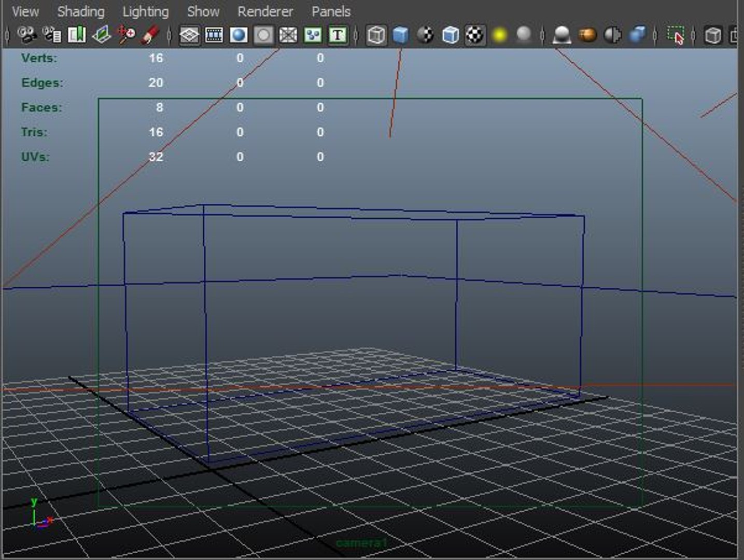This screenshot has height=560, width=744.
Task: Click the camera1 label at viewport bottom
Action: click(x=361, y=543)
